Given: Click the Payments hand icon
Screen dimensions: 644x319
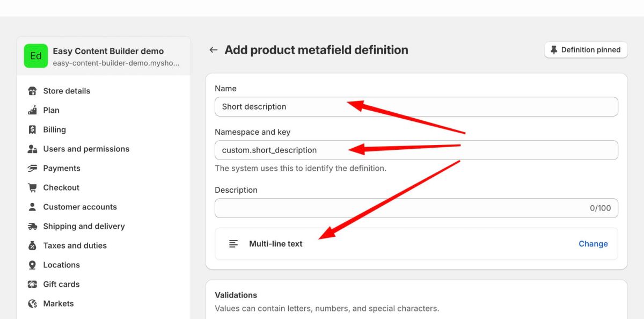Looking at the screenshot, I should click(x=32, y=168).
